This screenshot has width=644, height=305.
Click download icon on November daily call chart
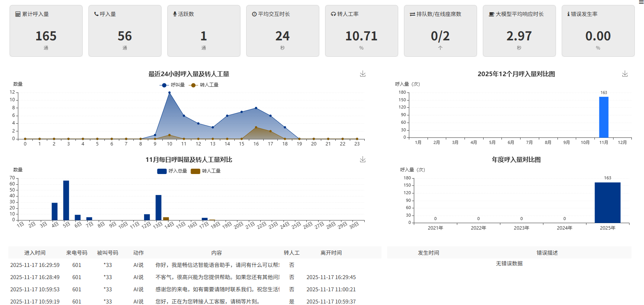pos(362,159)
